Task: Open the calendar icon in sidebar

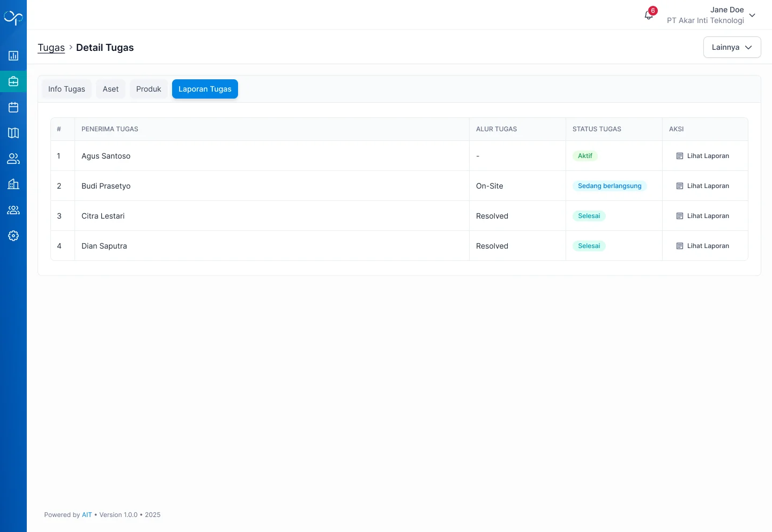Action: pyautogui.click(x=13, y=107)
